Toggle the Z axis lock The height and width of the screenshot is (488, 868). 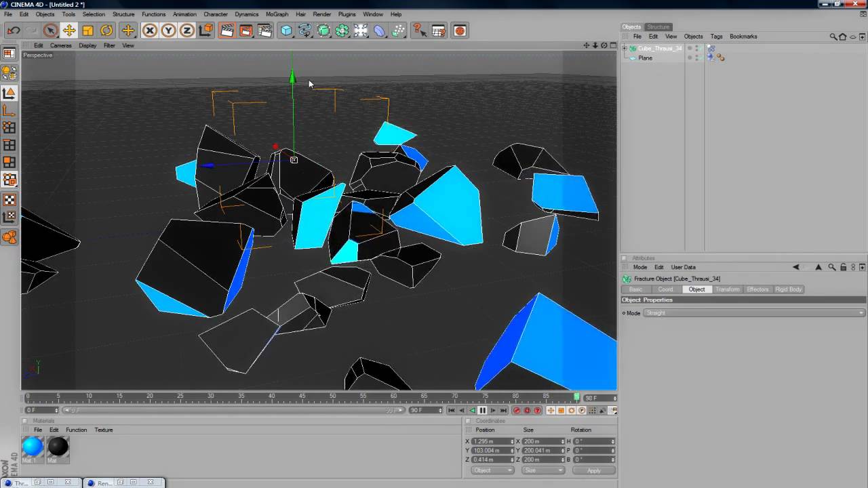(x=187, y=30)
